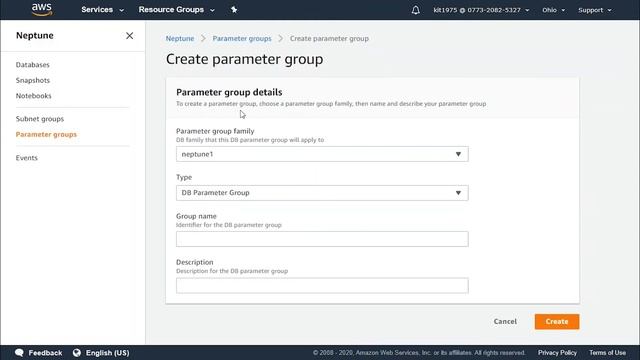Click the Feedback link in footer
This screenshot has width=640, height=360.
45,353
